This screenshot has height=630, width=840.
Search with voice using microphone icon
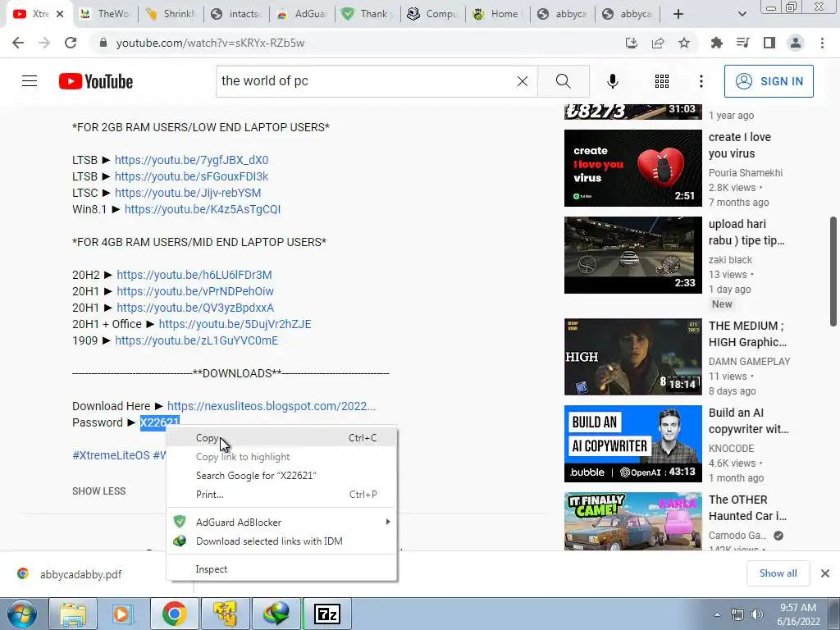612,81
